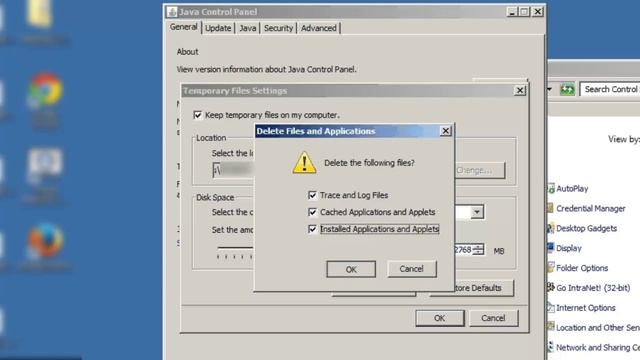The width and height of the screenshot is (640, 360).
Task: Open Go IntraNet! (32-bit) link
Action: pos(593,288)
